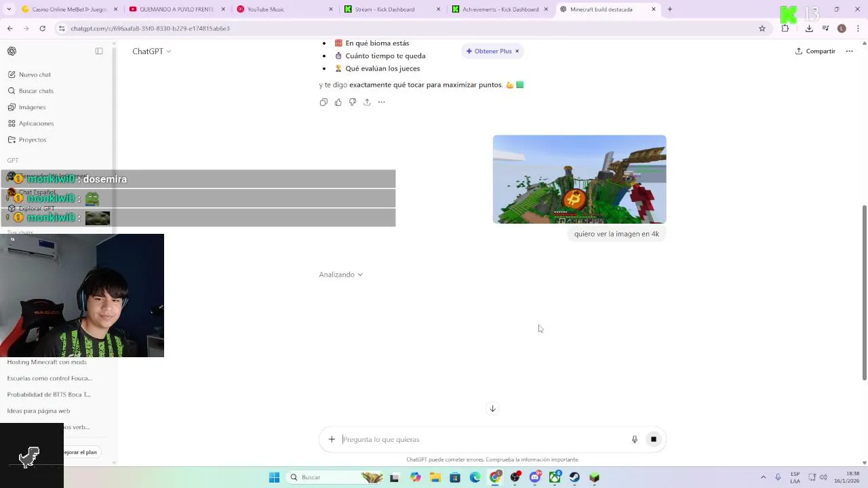
Task: Open the Windows Start menu
Action: pos(274,477)
